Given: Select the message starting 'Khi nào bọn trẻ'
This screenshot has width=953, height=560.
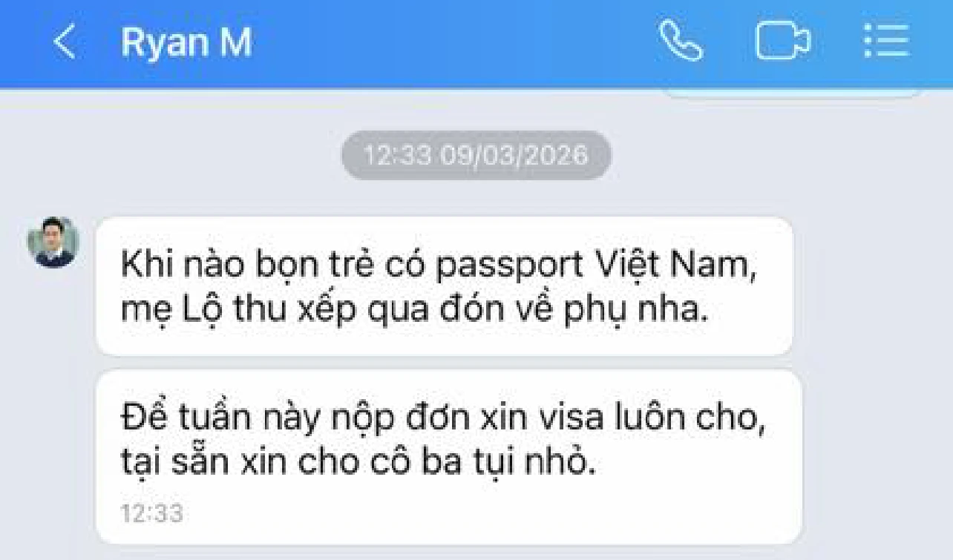Looking at the screenshot, I should click(x=445, y=286).
